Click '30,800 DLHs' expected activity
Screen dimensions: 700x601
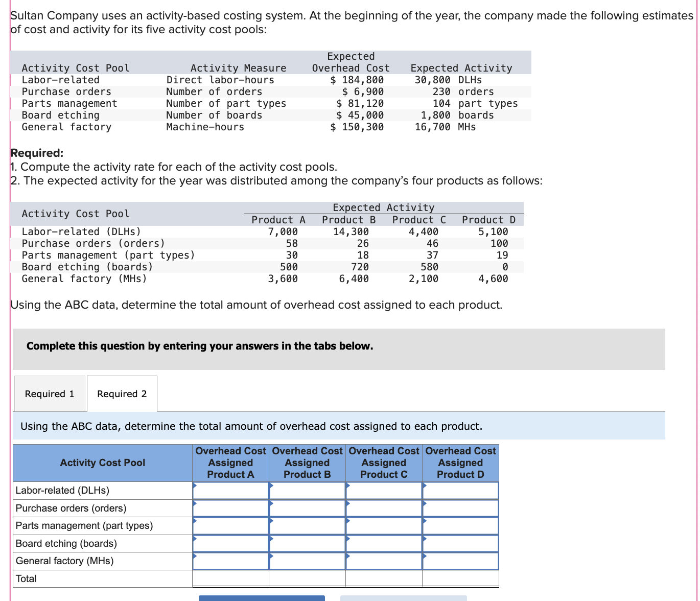[448, 80]
